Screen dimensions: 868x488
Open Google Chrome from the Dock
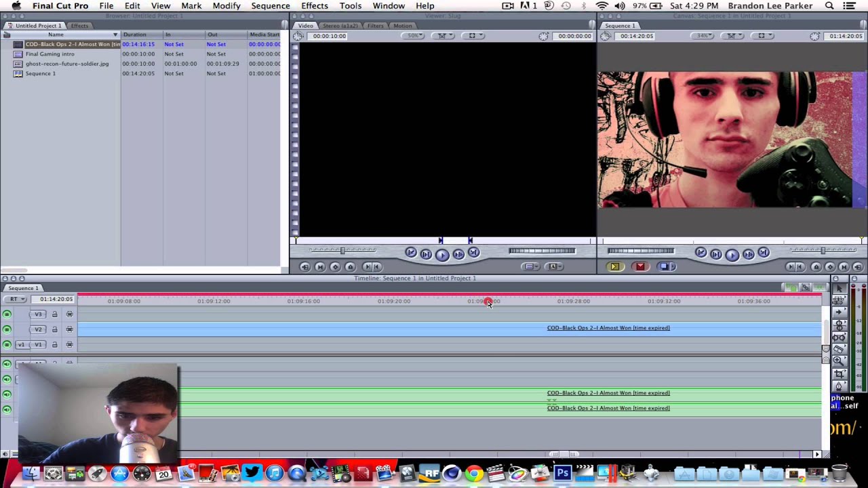(x=474, y=473)
